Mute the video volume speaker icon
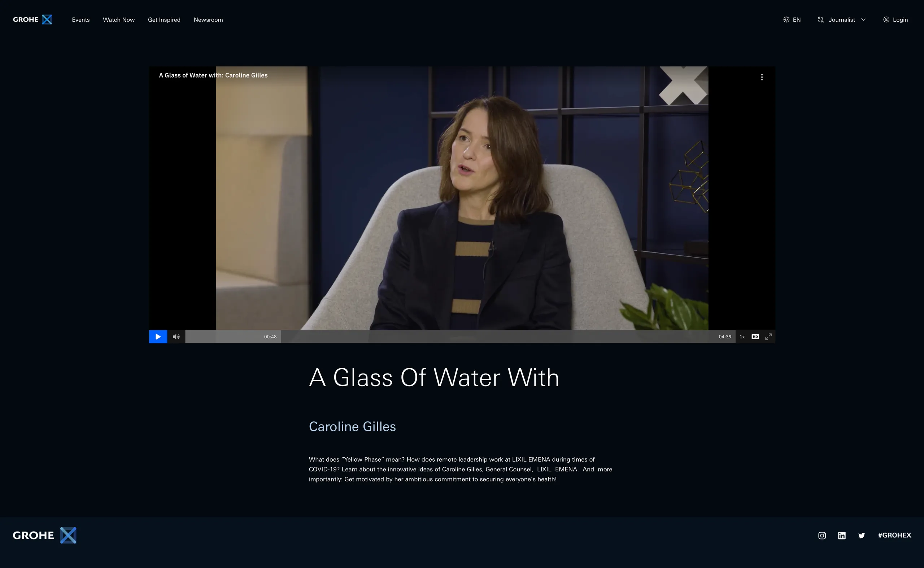 (x=176, y=336)
